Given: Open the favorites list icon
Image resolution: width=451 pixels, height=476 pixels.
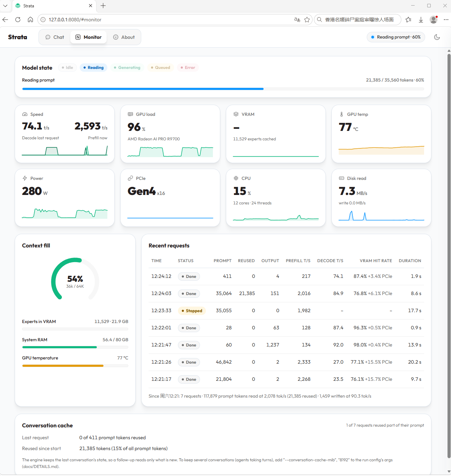Looking at the screenshot, I should tap(408, 20).
